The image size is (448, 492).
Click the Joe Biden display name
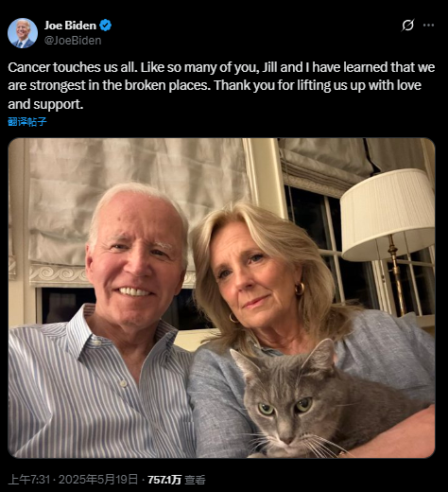click(x=70, y=26)
